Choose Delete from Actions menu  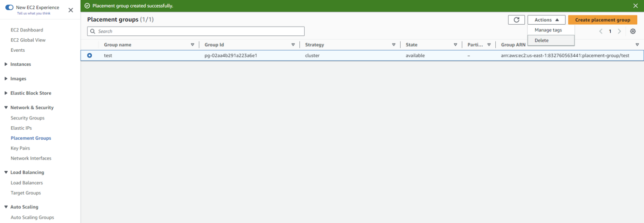tap(551, 41)
